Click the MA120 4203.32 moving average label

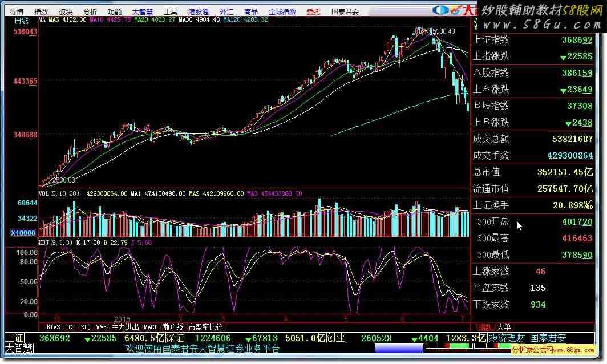click(245, 19)
